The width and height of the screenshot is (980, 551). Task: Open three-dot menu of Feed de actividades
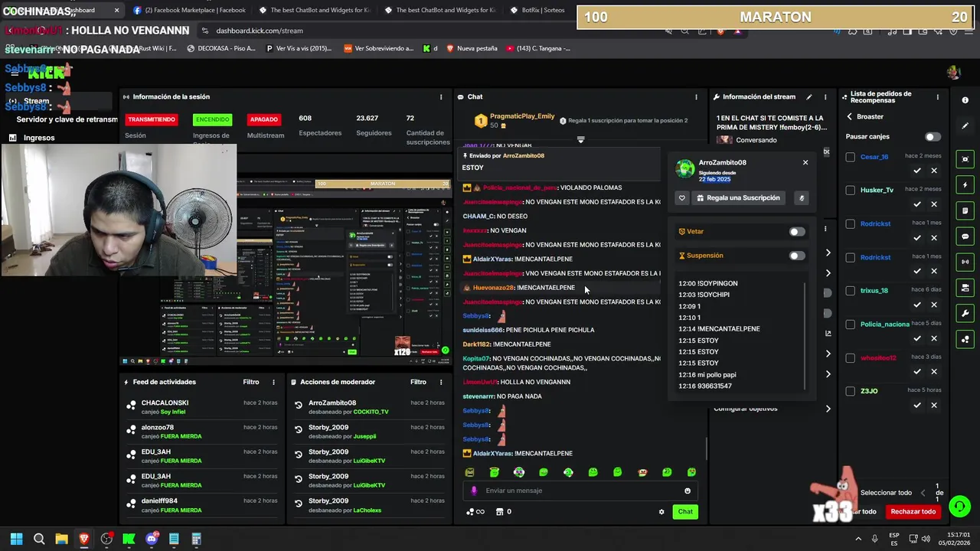tap(273, 382)
